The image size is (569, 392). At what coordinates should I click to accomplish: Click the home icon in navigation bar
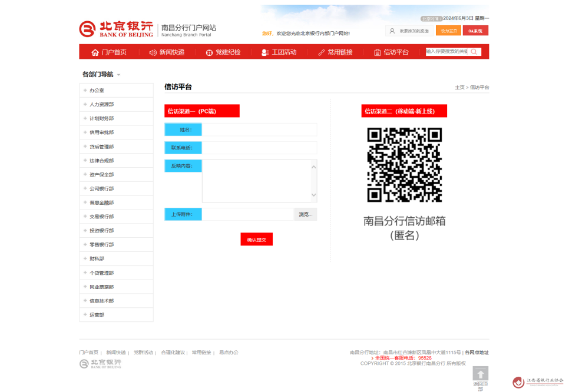tap(95, 52)
